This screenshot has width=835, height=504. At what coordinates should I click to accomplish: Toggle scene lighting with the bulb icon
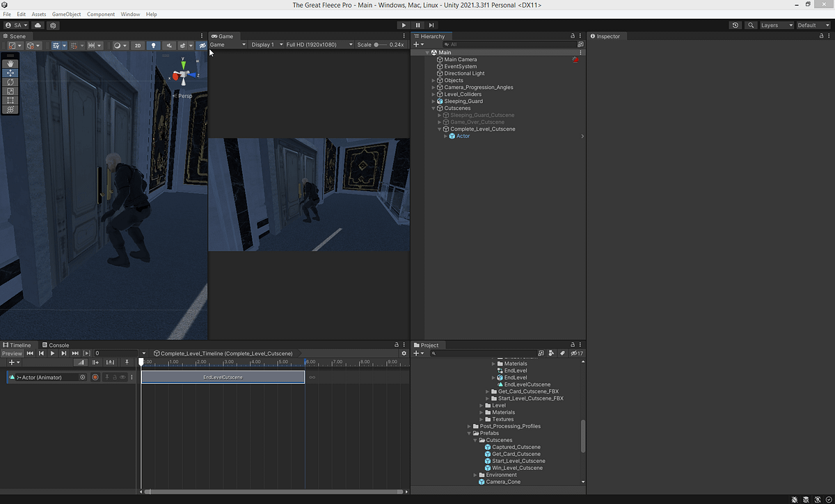coord(153,45)
